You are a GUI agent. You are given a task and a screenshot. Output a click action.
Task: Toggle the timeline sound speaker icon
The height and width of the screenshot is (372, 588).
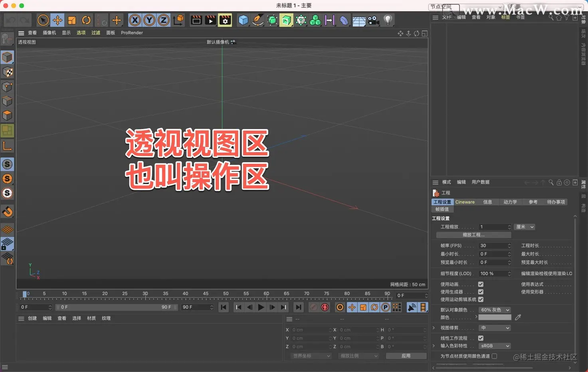(x=412, y=307)
